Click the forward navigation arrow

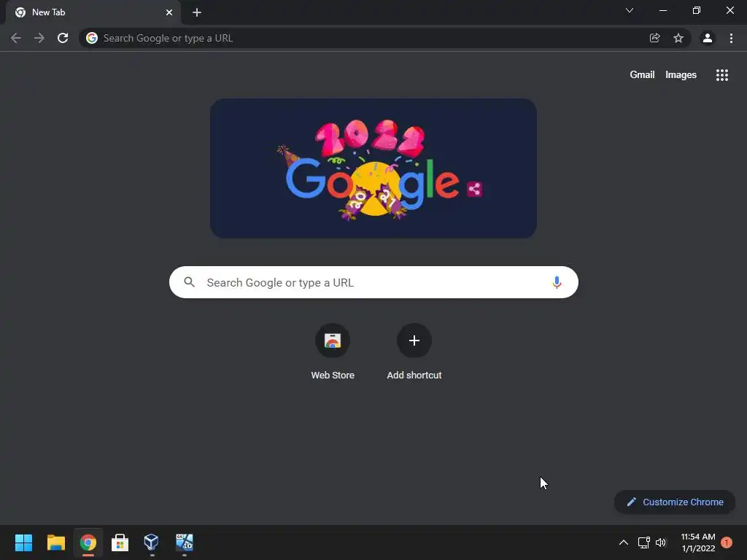click(39, 38)
